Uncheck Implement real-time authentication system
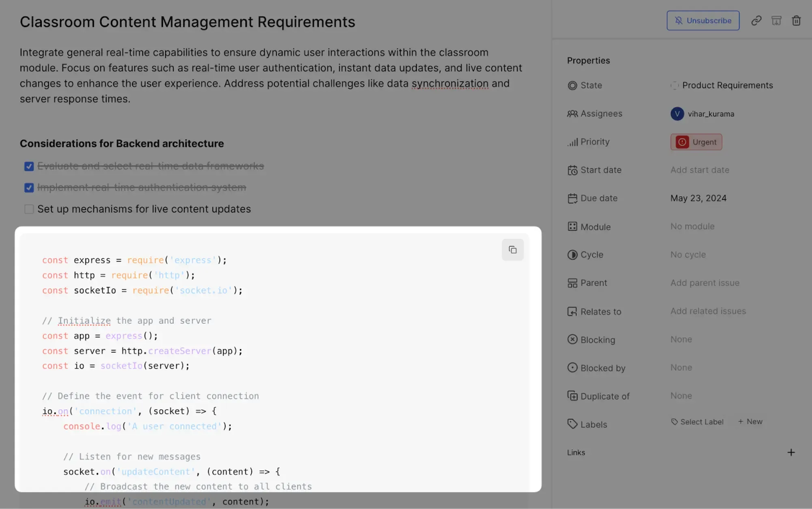Screen dimensions: 812x509 (29, 188)
